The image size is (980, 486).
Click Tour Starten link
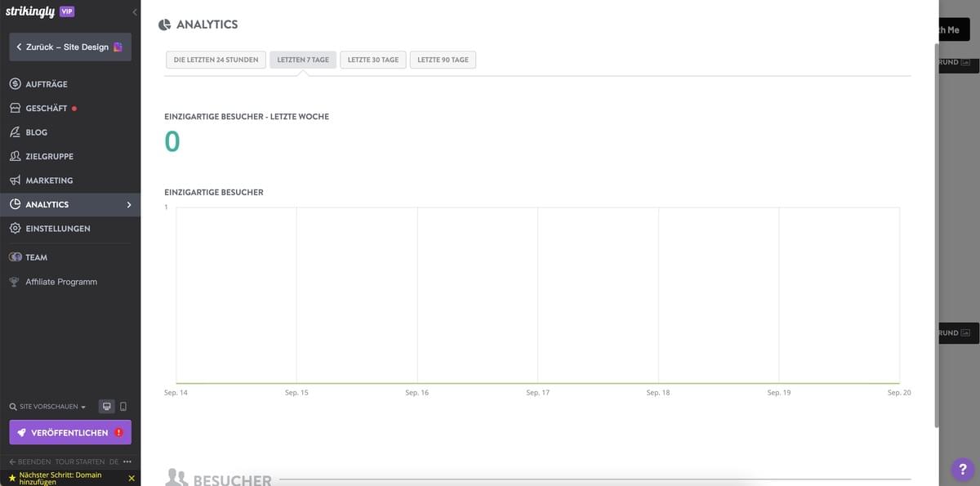[x=79, y=462]
